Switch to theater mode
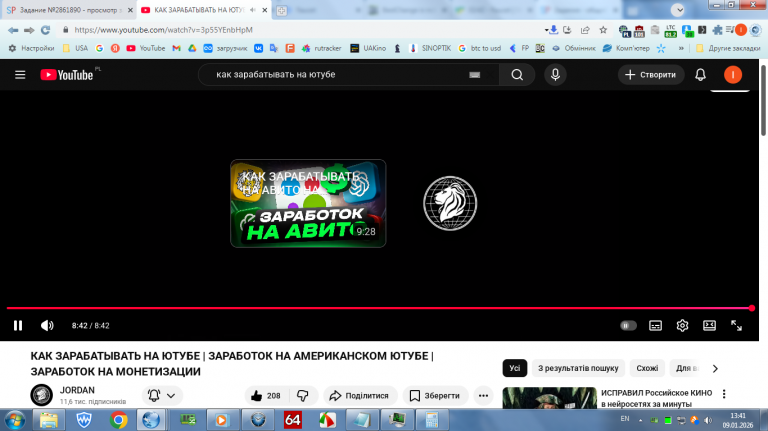Screen dimensions: 768x431 [709, 326]
